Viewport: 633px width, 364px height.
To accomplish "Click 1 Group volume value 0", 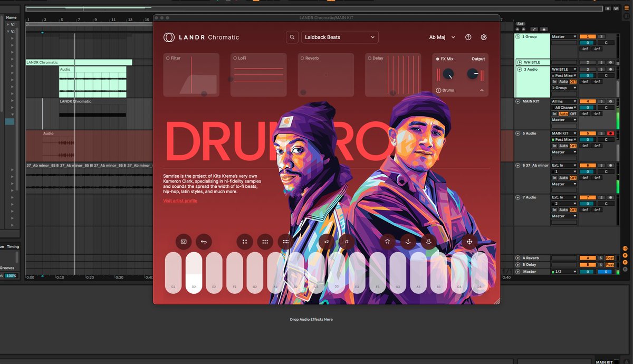I will pyautogui.click(x=588, y=43).
